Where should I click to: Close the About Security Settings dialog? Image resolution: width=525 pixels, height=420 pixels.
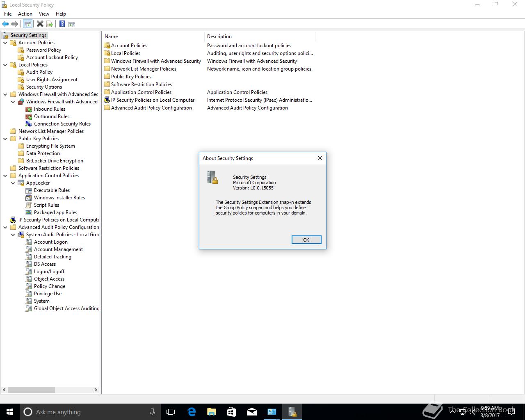tap(320, 158)
